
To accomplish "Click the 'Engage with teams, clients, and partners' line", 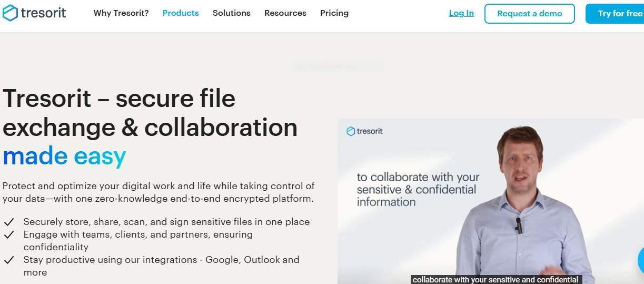I will 138,241.
